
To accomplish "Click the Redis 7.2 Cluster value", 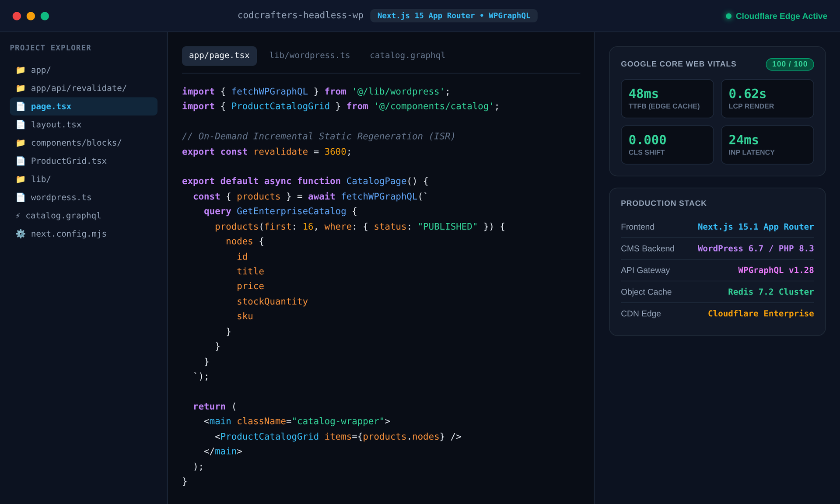I will [x=771, y=292].
